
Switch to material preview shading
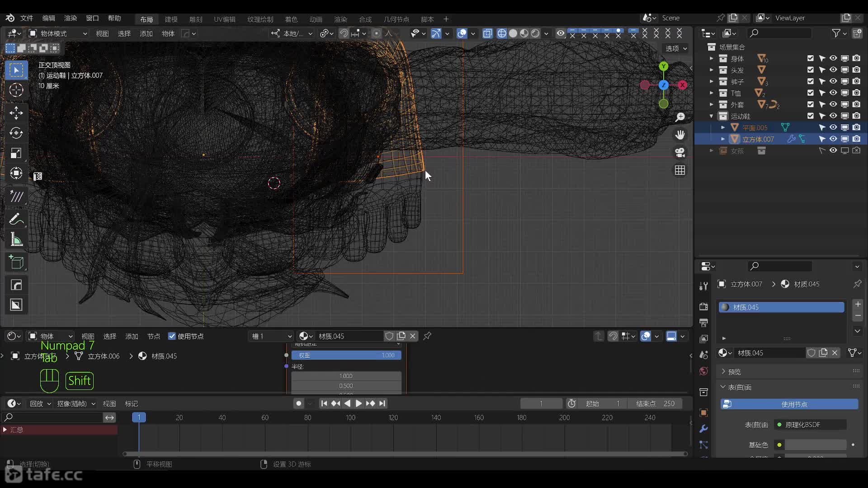tap(524, 33)
